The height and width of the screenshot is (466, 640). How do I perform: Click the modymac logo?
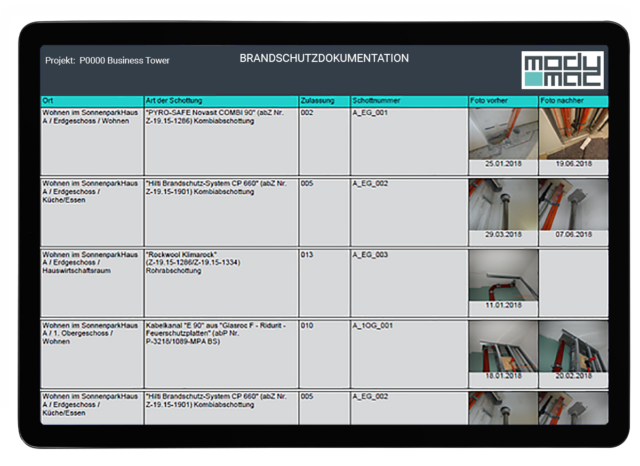[x=562, y=69]
